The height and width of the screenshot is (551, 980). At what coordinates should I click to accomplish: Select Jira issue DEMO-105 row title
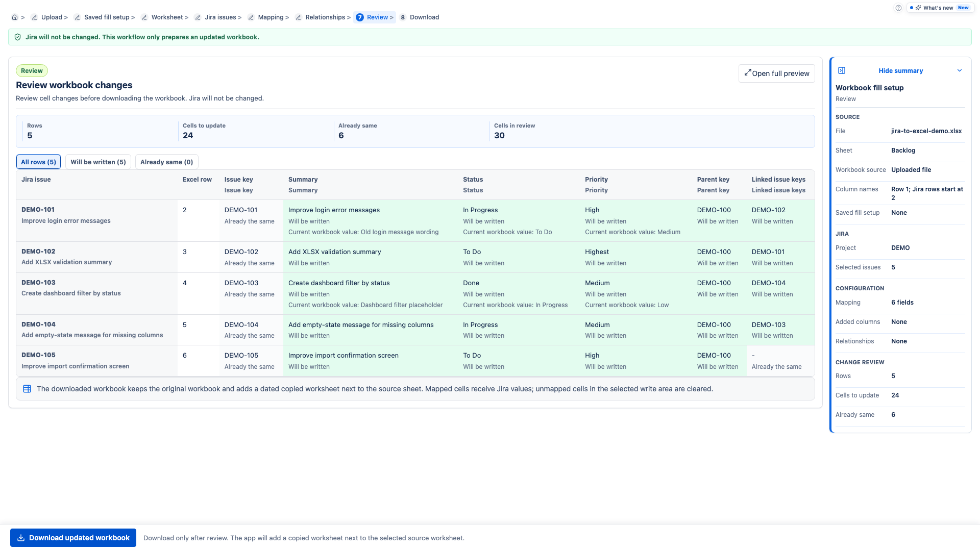38,355
